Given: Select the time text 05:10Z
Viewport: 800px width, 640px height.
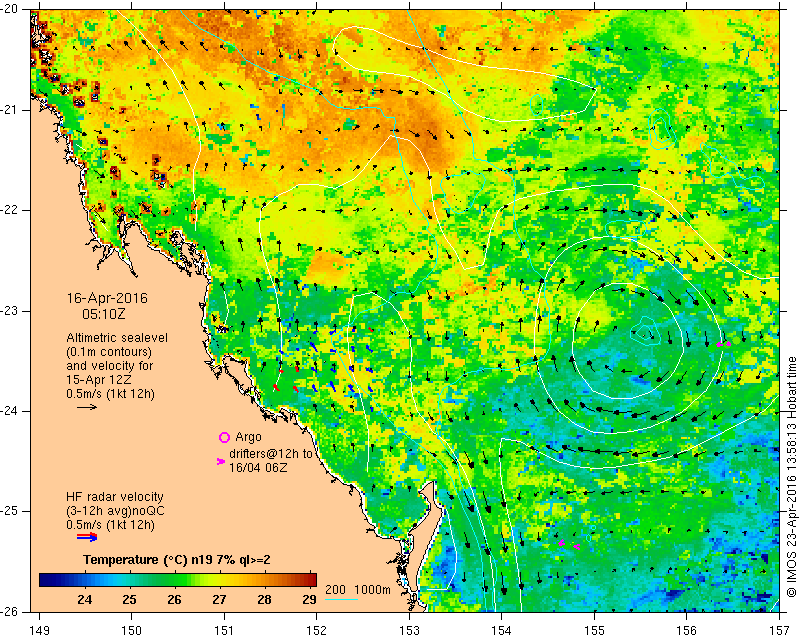Looking at the screenshot, I should (x=104, y=314).
